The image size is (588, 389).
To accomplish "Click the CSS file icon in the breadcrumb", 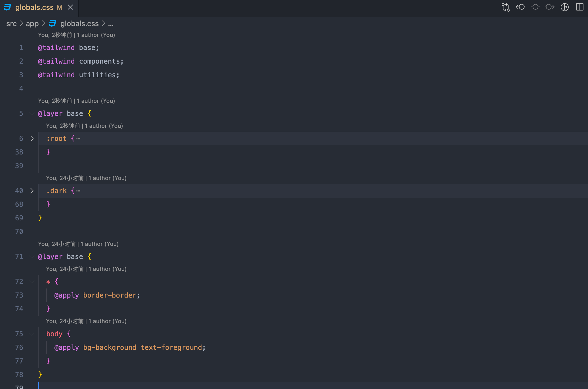I will 53,24.
